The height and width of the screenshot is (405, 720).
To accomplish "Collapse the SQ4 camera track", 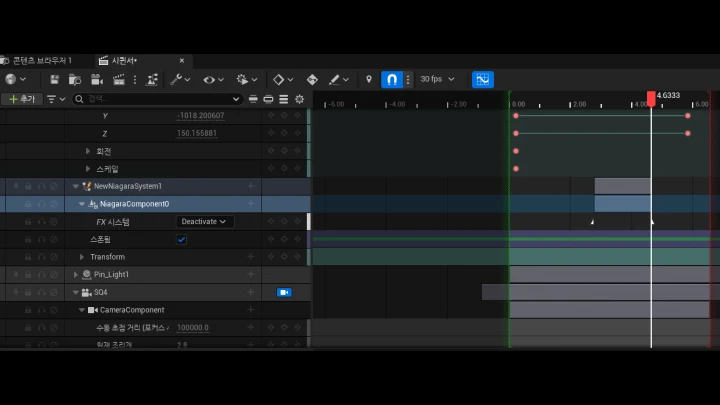I will coord(76,292).
